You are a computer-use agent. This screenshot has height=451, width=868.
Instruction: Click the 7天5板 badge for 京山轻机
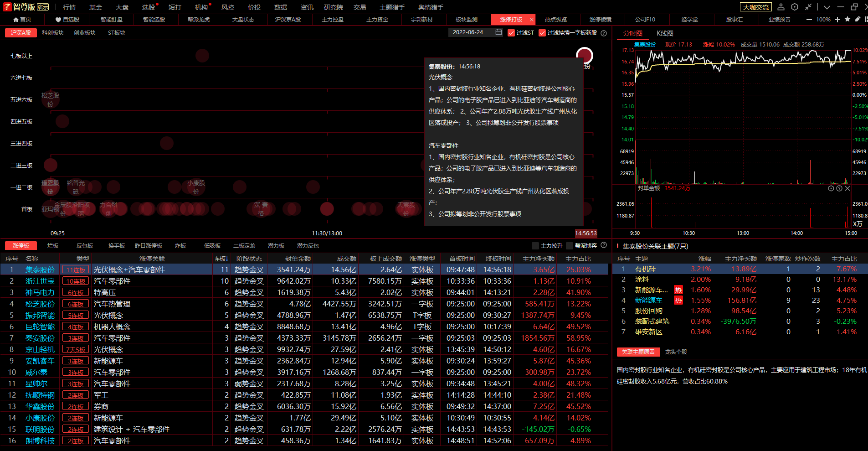pos(76,350)
